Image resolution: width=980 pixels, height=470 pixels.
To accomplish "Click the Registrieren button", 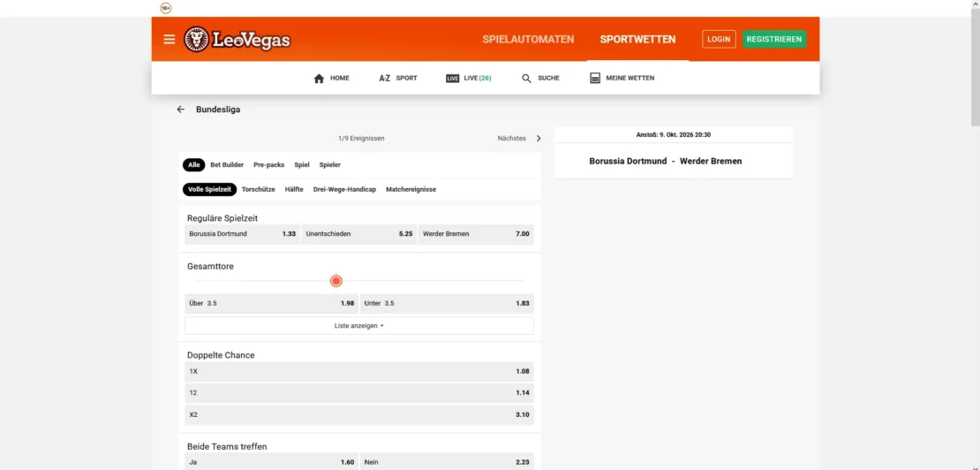I will coord(774,39).
